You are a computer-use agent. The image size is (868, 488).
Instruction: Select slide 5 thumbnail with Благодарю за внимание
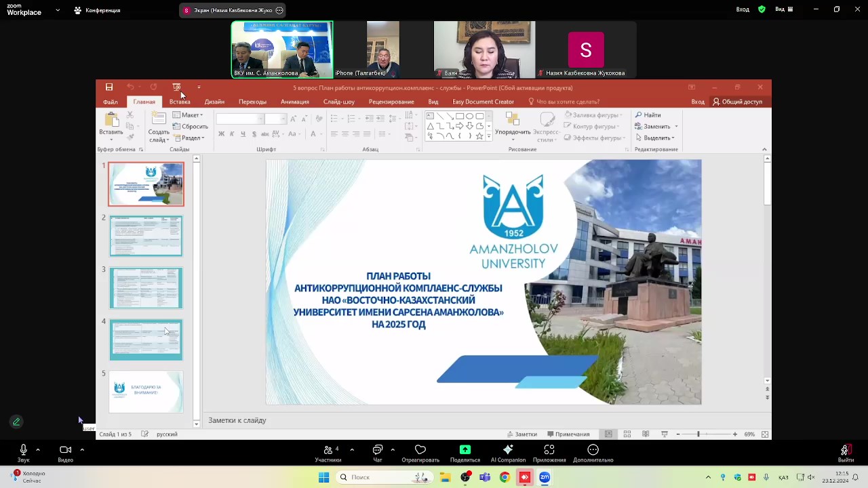[x=146, y=392]
